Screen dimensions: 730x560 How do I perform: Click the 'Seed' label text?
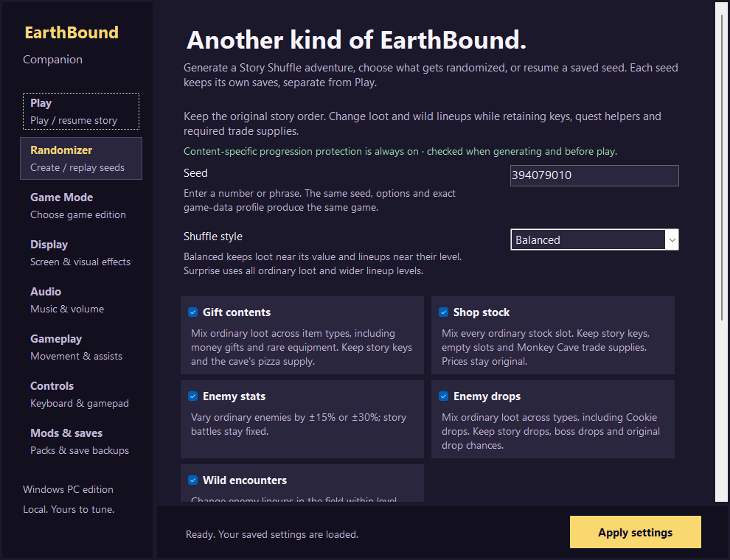pyautogui.click(x=195, y=173)
